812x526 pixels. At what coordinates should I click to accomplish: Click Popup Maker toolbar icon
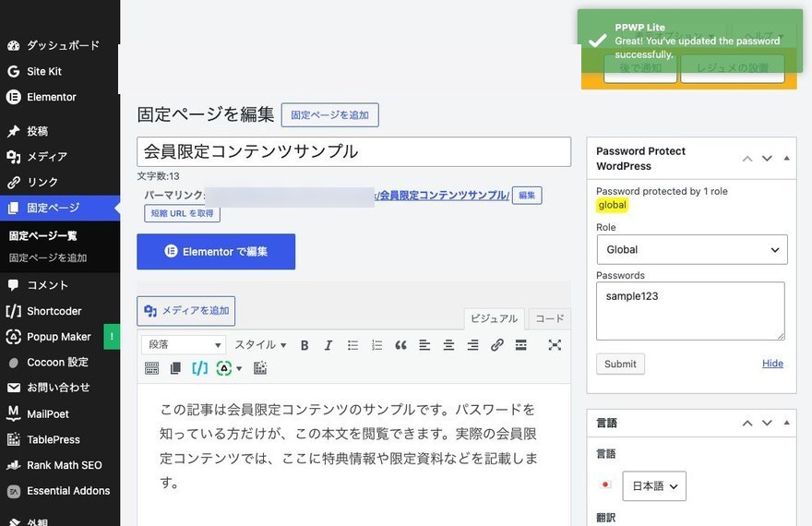click(223, 368)
